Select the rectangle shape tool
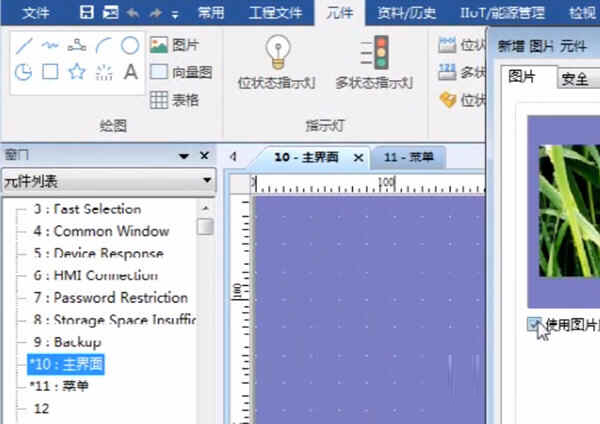The image size is (600, 424). 50,71
